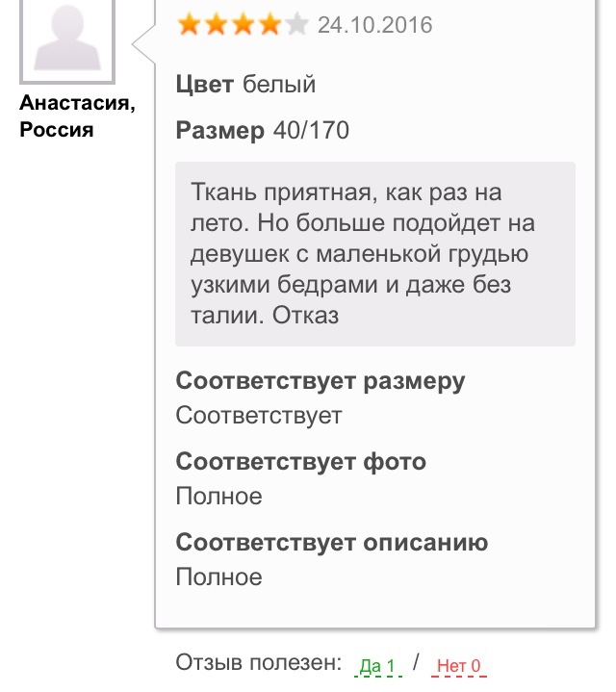The height and width of the screenshot is (692, 616).
Task: Click the 'Соответствует размеру' heading
Action: click(x=321, y=380)
